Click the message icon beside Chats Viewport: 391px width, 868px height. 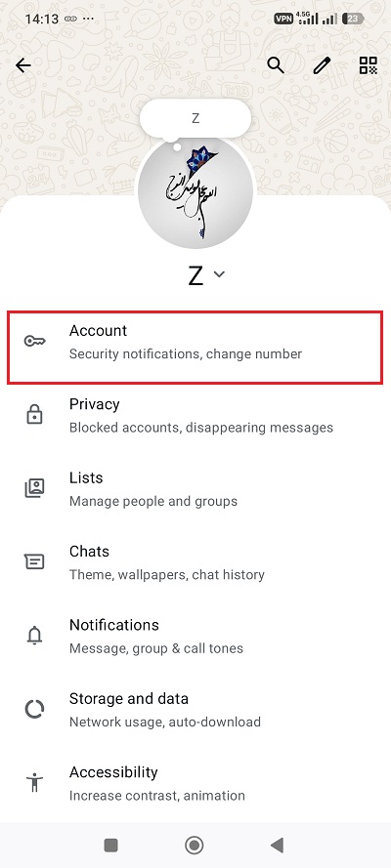pos(35,561)
